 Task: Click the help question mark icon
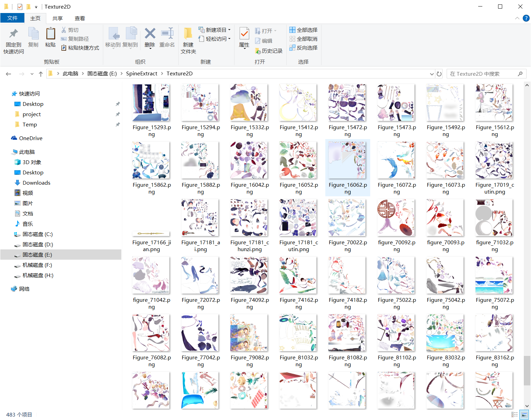pyautogui.click(x=526, y=18)
